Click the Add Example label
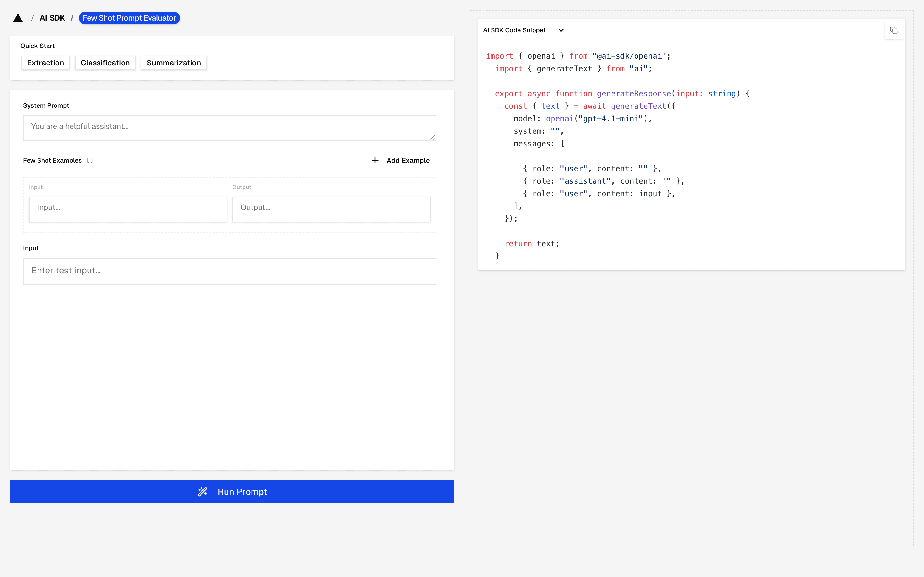Viewport: 924px width, 577px height. point(408,160)
